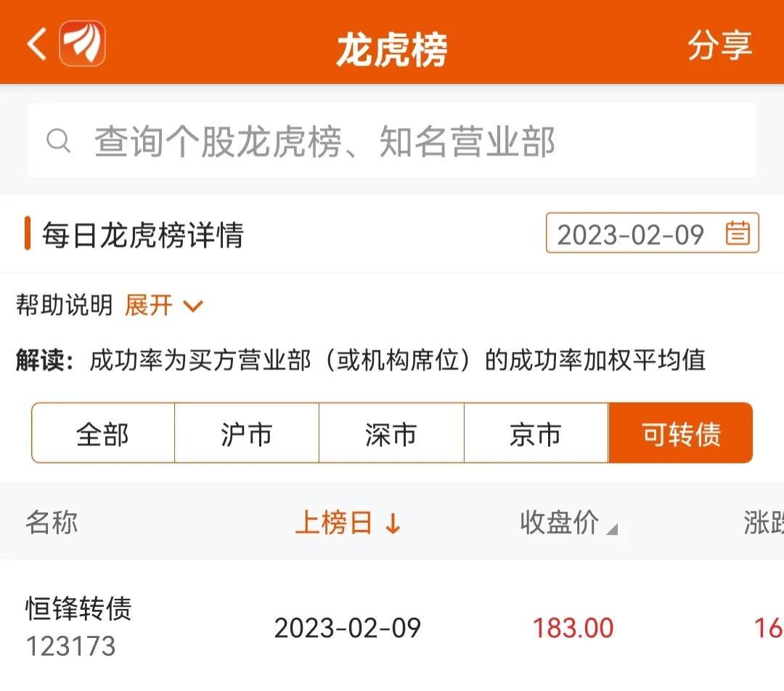Viewport: 784px width, 691px height.
Task: Click the 名称 column header
Action: click(x=52, y=523)
